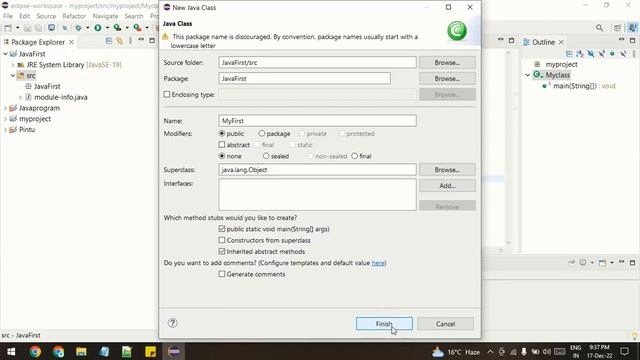
Task: Tick the Enclosing type checkbox
Action: pos(167,94)
